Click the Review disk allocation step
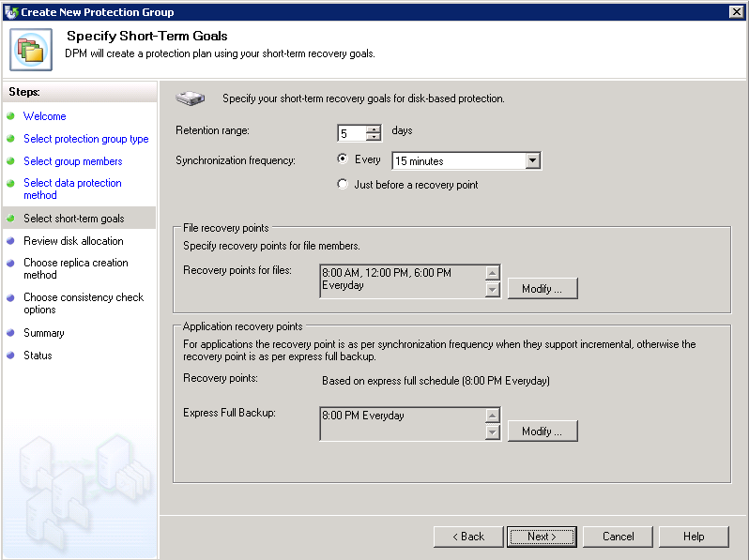Screen dimensions: 749x560 (x=73, y=241)
